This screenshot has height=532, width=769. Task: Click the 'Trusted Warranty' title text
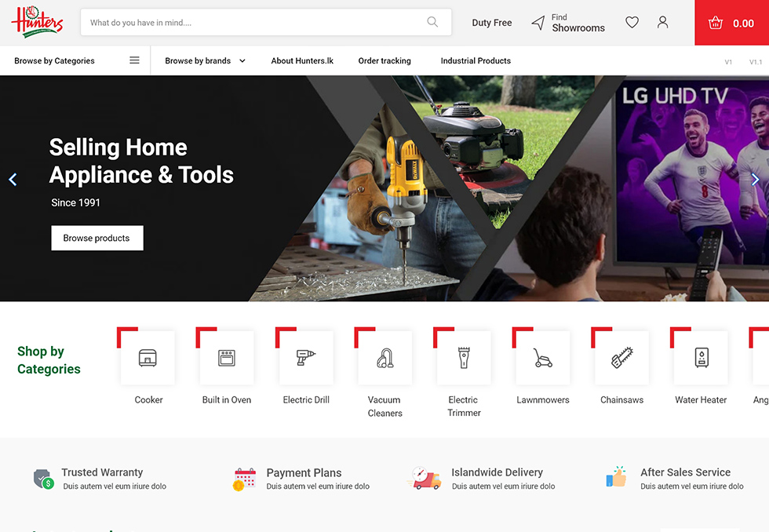(102, 472)
